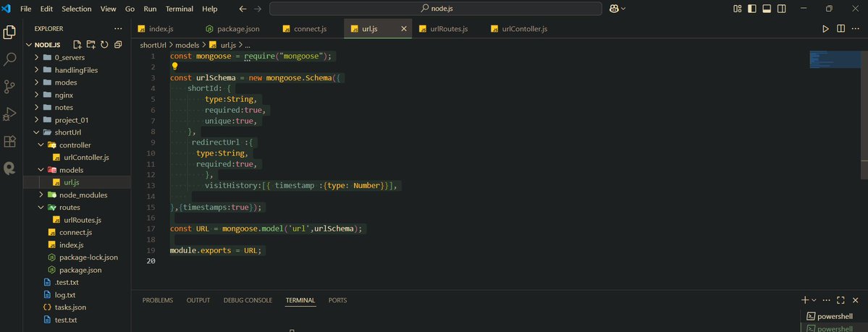The height and width of the screenshot is (332, 868).
Task: Switch to the PORTS panel tab
Action: pos(337,300)
